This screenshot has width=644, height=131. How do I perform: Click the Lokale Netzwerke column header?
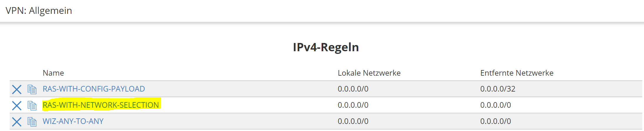(369, 73)
